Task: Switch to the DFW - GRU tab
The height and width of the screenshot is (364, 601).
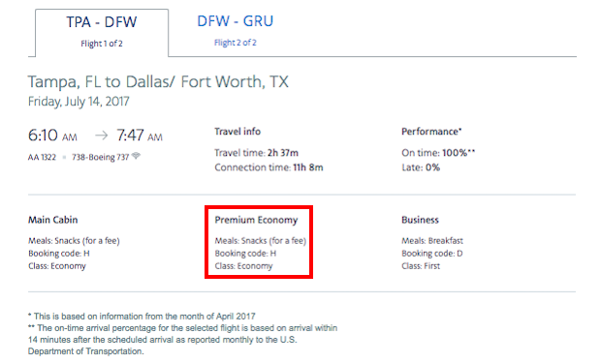Action: click(235, 31)
